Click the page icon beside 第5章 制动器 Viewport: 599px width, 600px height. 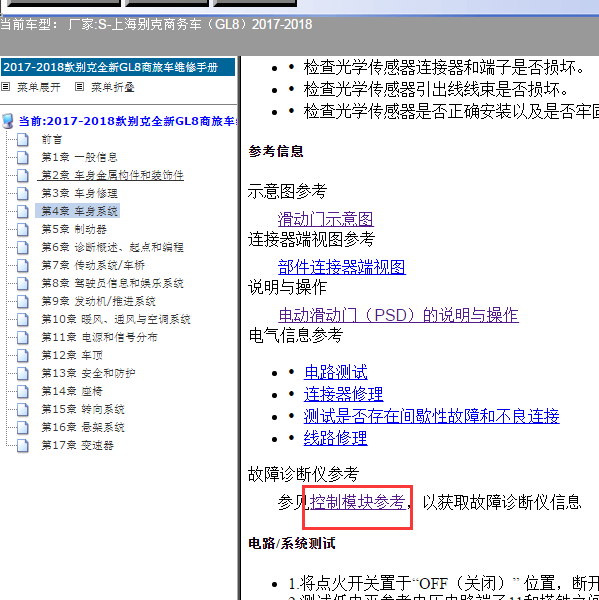click(x=23, y=229)
